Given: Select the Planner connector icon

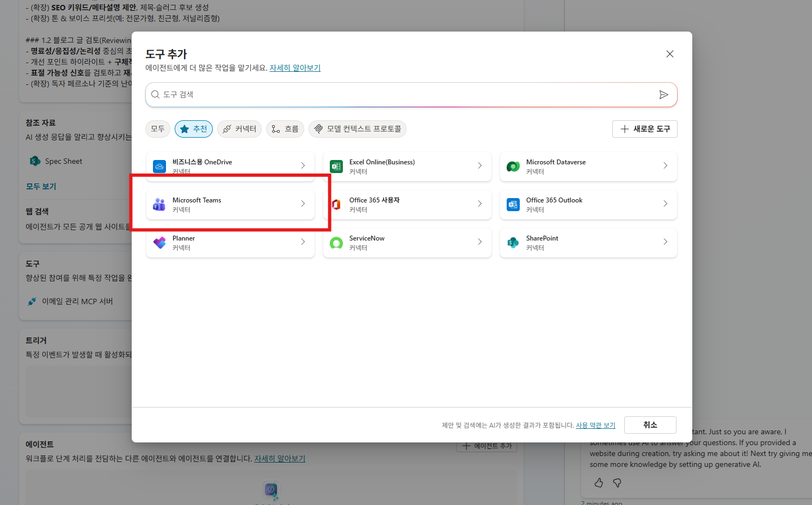Looking at the screenshot, I should pyautogui.click(x=159, y=242).
